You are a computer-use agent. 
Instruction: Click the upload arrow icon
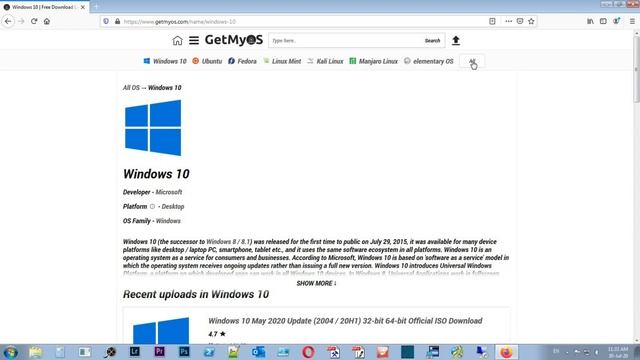(x=456, y=40)
